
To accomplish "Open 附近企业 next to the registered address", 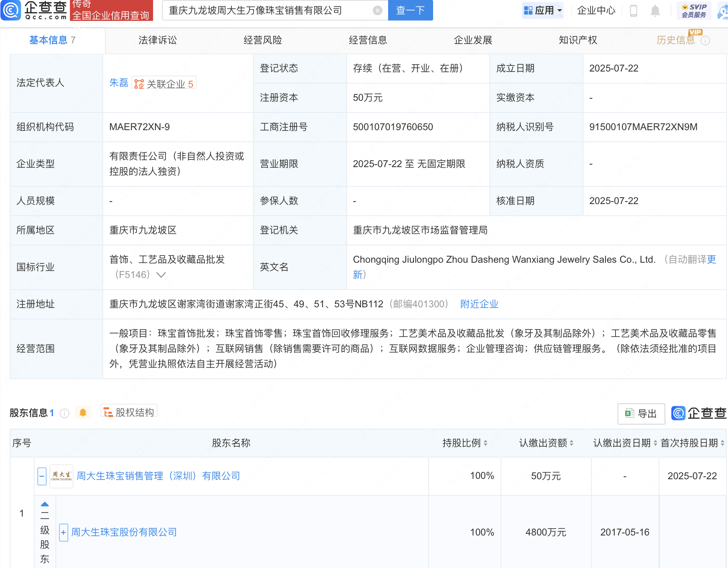I will point(479,304).
